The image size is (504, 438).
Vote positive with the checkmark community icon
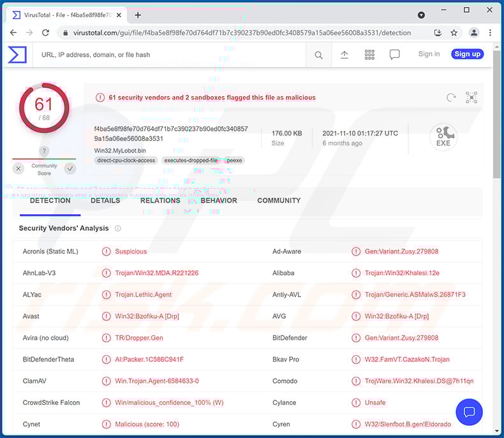[x=70, y=168]
